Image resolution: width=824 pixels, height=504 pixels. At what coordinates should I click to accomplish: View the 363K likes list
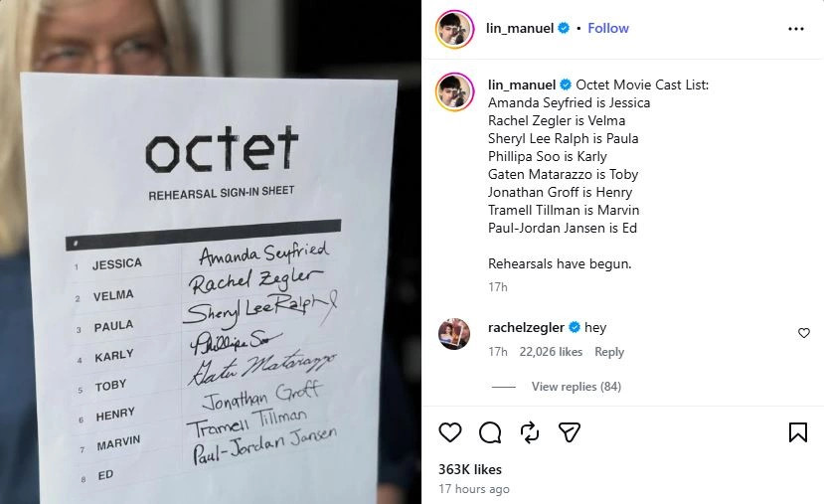coord(470,469)
